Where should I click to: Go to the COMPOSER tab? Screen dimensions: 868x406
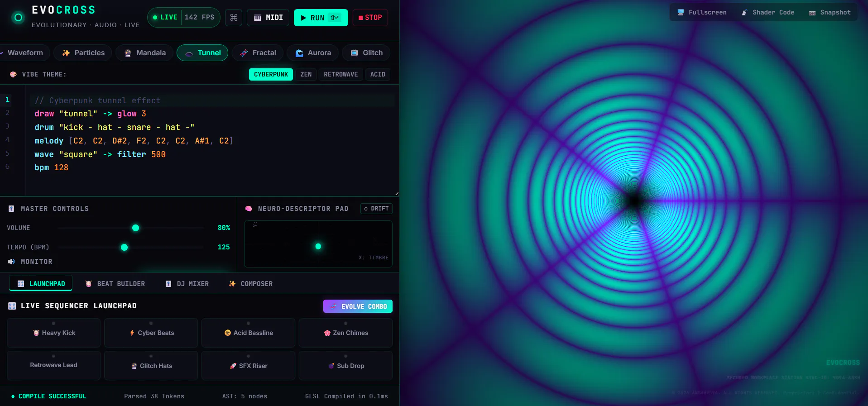tap(250, 284)
